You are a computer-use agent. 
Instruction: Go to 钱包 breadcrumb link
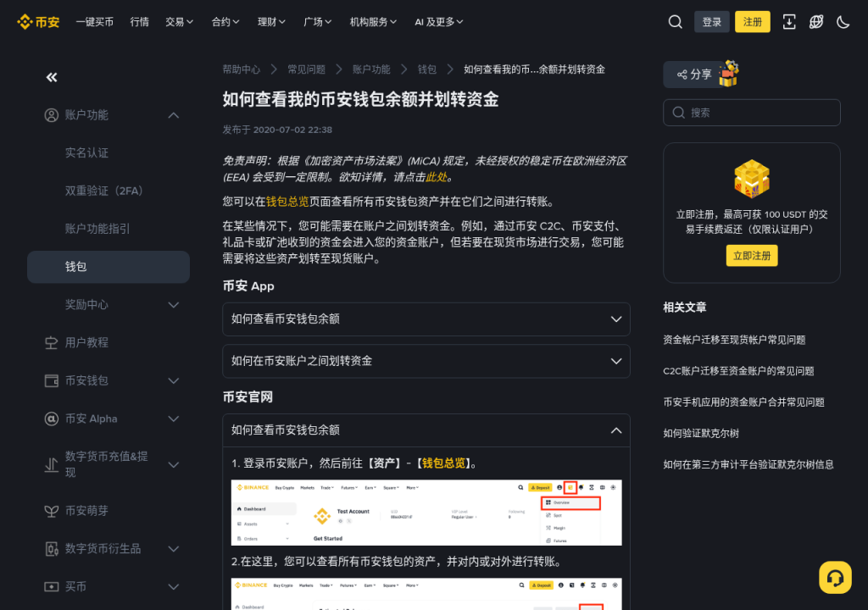click(x=427, y=69)
